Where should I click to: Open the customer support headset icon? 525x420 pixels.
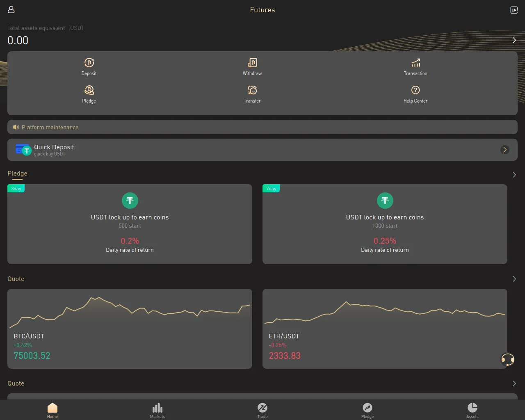click(507, 360)
